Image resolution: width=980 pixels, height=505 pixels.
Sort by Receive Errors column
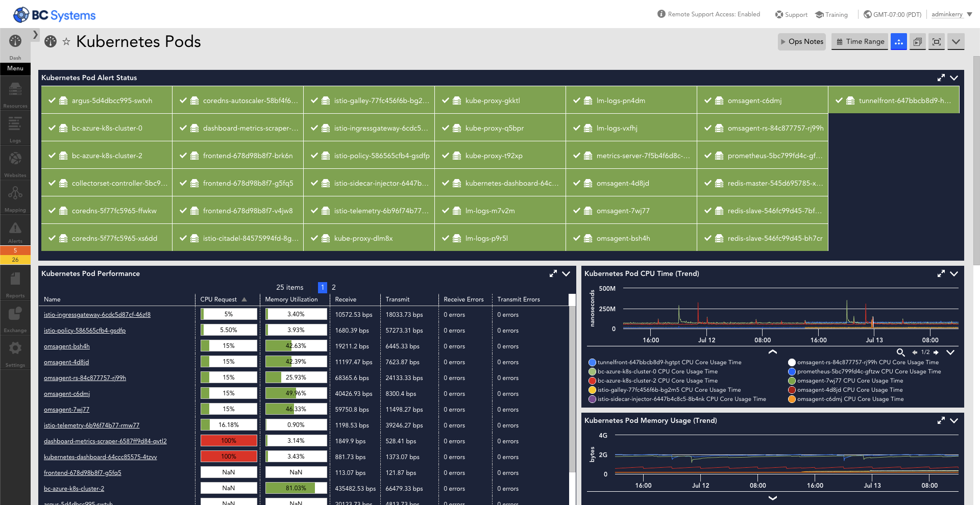click(x=463, y=299)
